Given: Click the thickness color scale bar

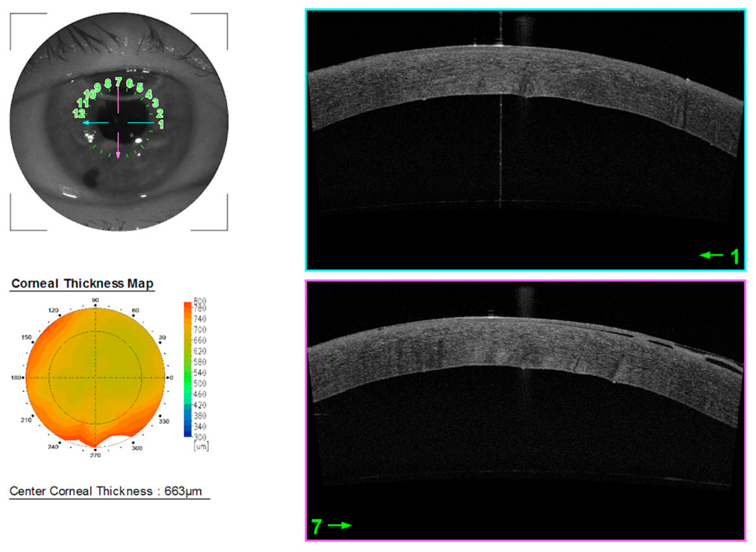Looking at the screenshot, I should [187, 369].
